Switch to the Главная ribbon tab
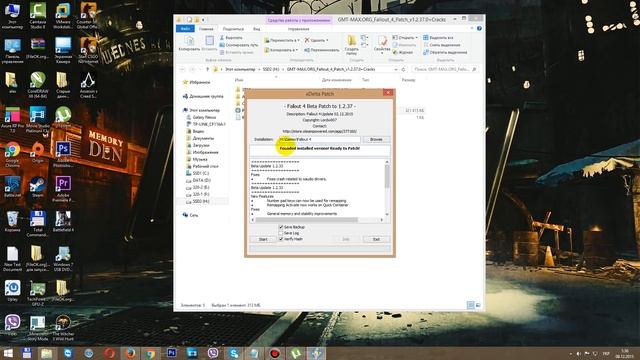640x360 pixels. tap(206, 29)
